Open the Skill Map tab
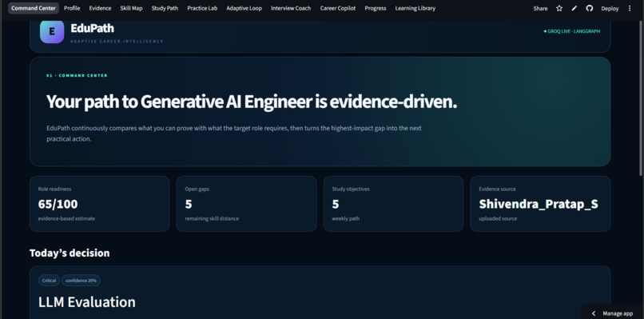This screenshot has width=644, height=319. (131, 8)
